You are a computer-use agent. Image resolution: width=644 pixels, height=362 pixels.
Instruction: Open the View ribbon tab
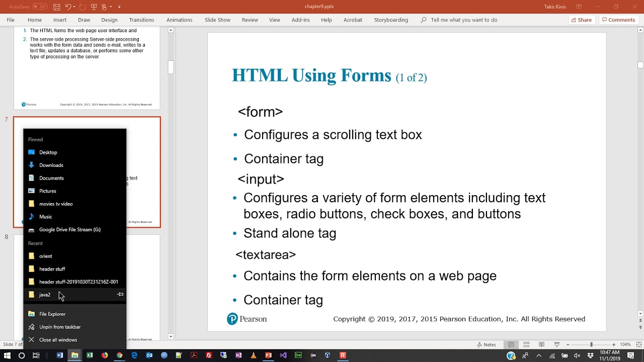[275, 20]
